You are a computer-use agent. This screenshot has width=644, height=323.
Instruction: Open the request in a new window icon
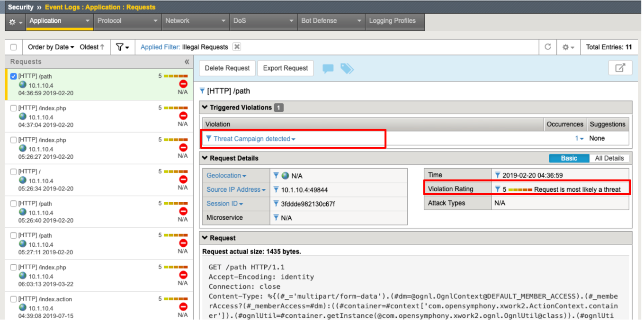[x=620, y=68]
